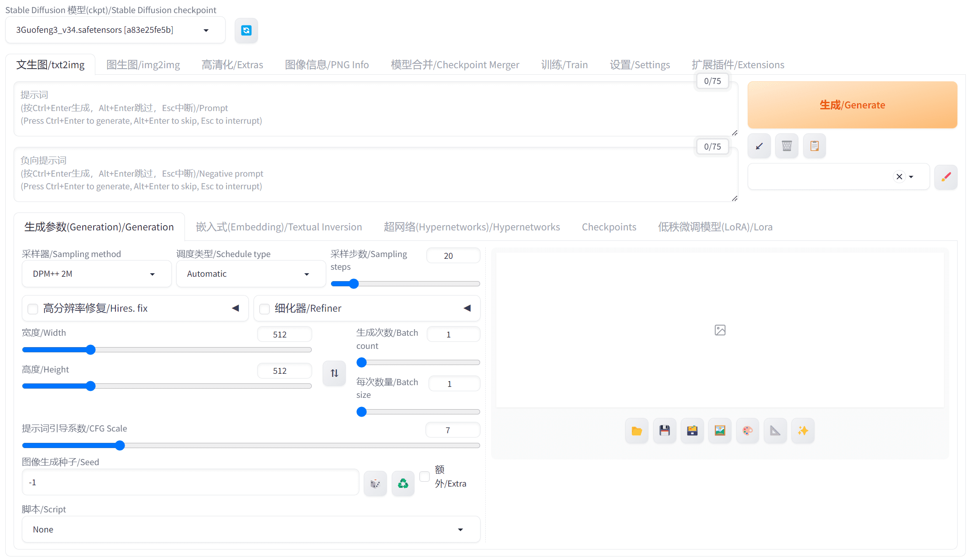This screenshot has width=972, height=560.
Task: Check the 额外/Extra seed option
Action: (x=424, y=477)
